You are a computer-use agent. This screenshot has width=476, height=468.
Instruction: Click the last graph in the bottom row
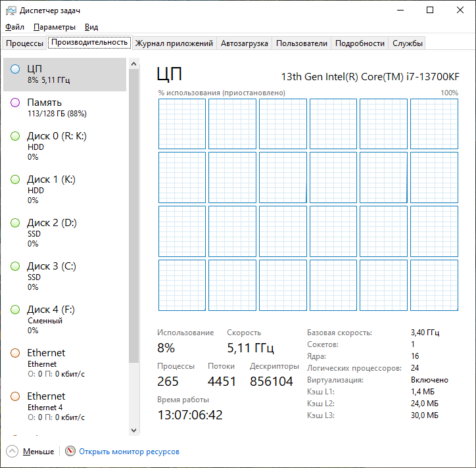(434, 285)
